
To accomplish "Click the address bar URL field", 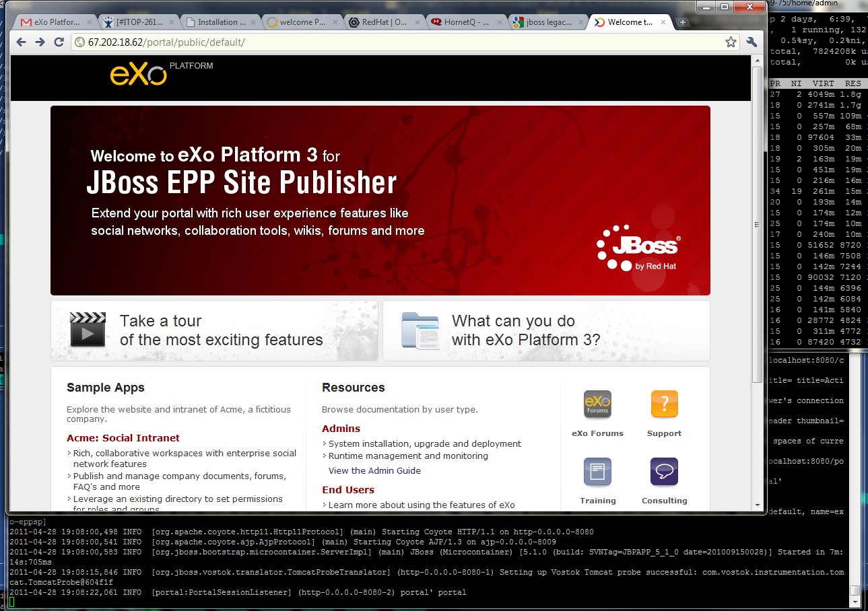I will pos(404,42).
